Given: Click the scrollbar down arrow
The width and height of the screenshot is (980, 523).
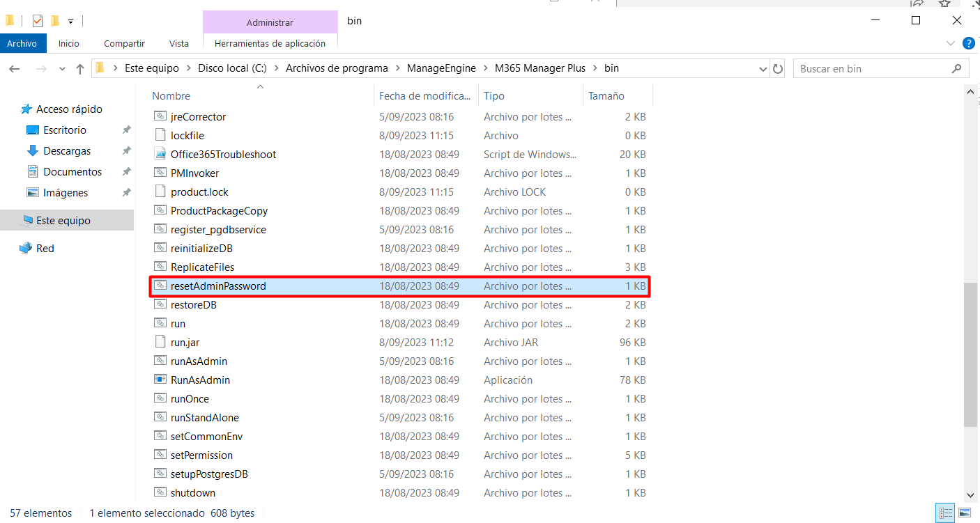Looking at the screenshot, I should coord(970,495).
